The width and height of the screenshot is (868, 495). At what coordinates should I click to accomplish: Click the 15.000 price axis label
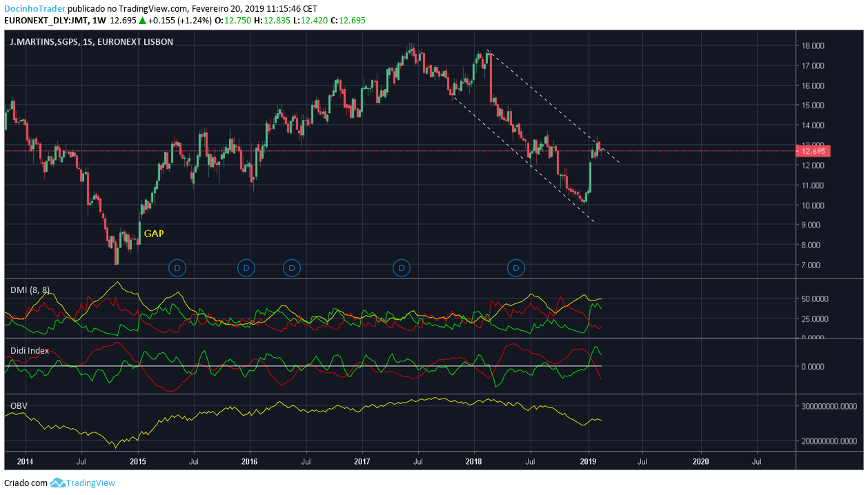point(813,105)
